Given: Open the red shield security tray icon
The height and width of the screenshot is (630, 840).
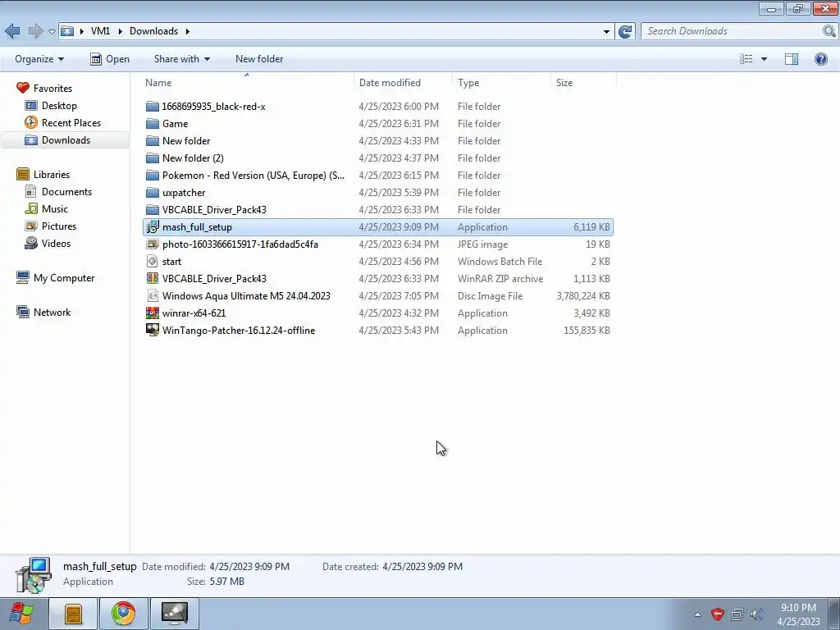Looking at the screenshot, I should click(717, 614).
